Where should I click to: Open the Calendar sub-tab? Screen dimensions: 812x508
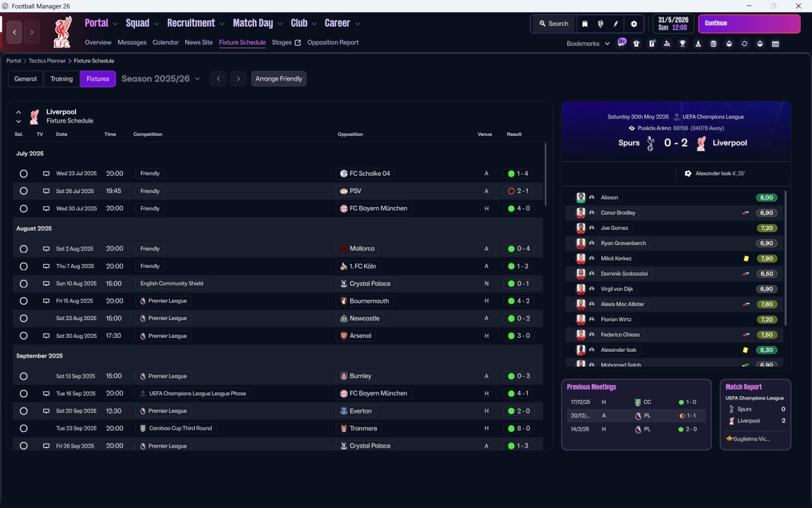pyautogui.click(x=166, y=43)
